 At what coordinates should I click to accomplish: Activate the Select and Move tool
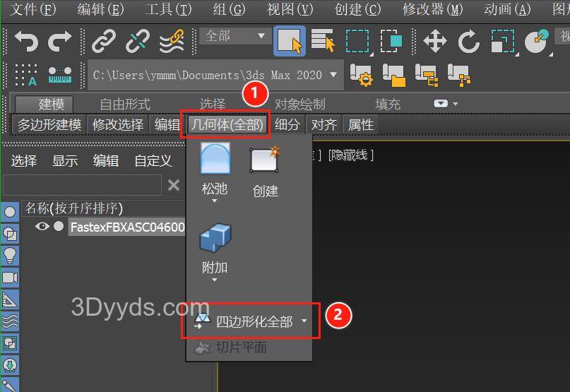(x=435, y=41)
